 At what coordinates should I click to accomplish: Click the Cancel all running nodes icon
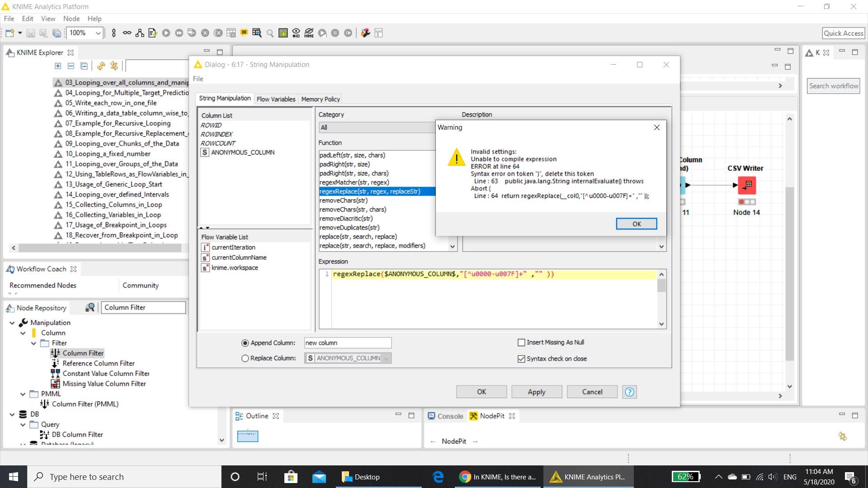point(219,33)
